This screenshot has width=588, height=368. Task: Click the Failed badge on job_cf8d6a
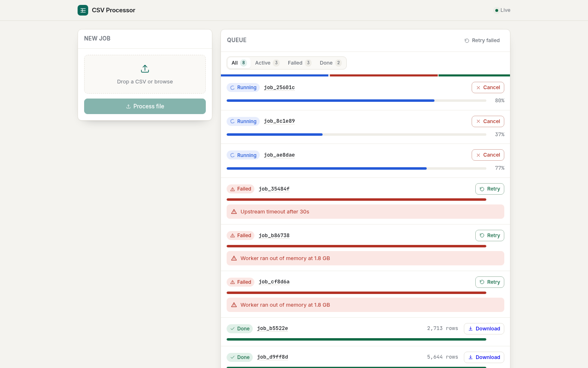coord(241,282)
